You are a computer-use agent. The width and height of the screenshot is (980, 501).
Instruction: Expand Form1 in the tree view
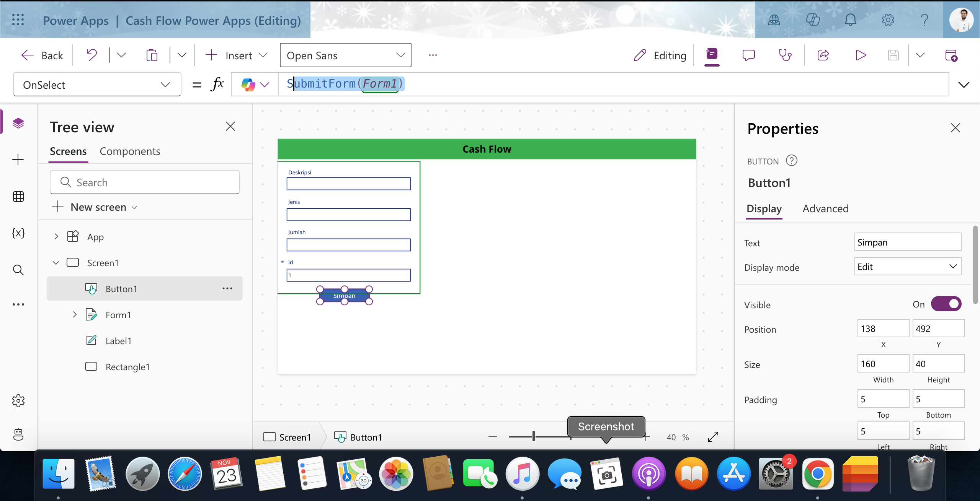coord(75,314)
